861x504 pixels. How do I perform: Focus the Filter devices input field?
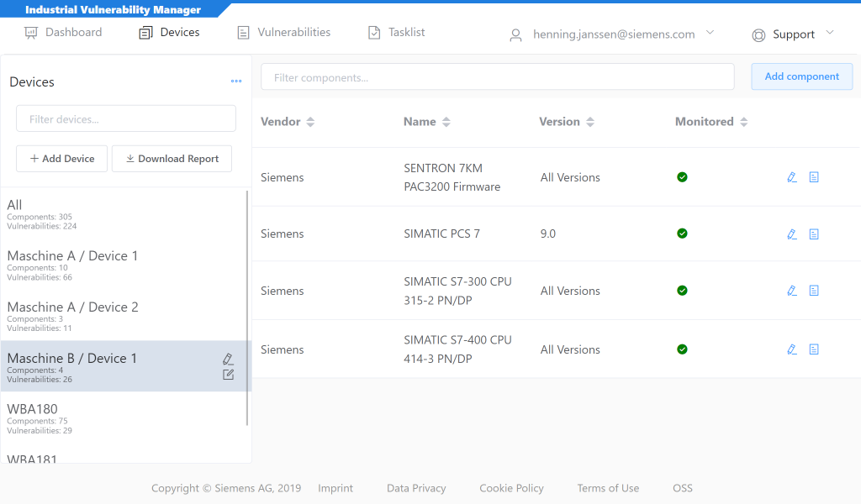pyautogui.click(x=126, y=118)
